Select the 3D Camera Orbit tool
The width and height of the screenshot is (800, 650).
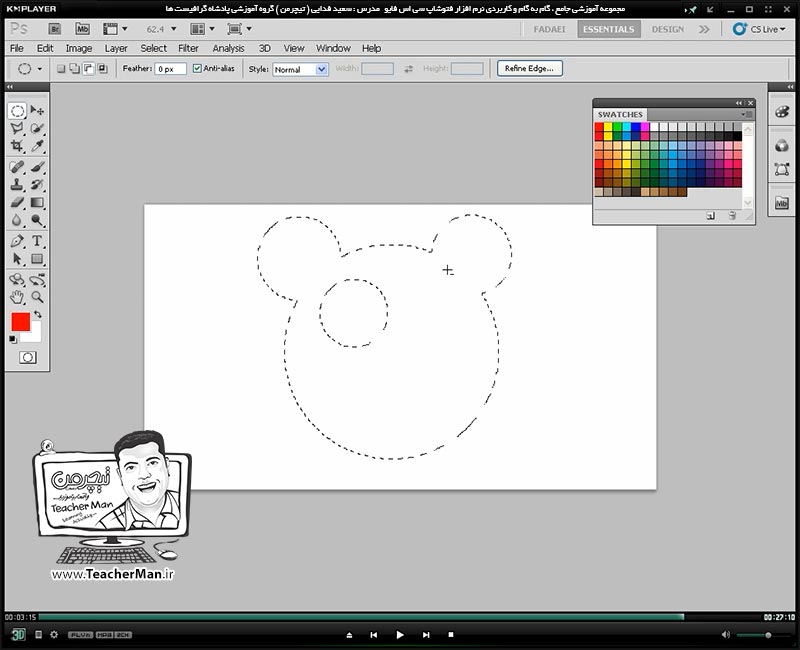coord(37,280)
